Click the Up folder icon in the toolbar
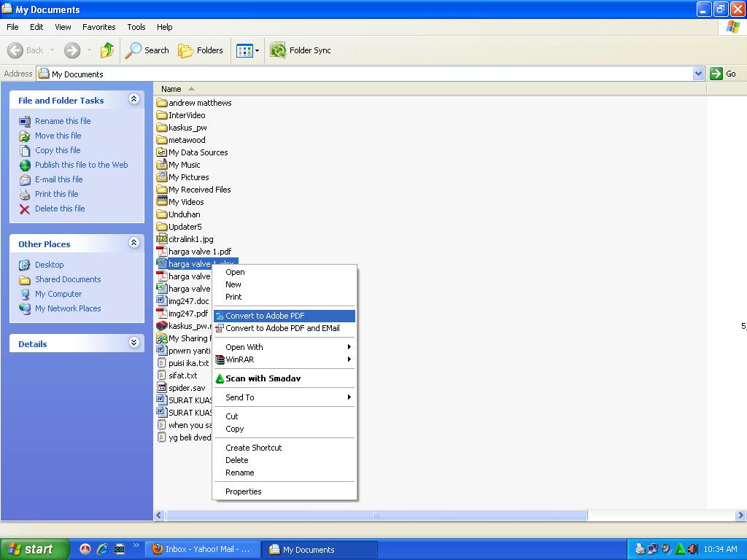Viewport: 747px width, 560px height. coord(107,50)
